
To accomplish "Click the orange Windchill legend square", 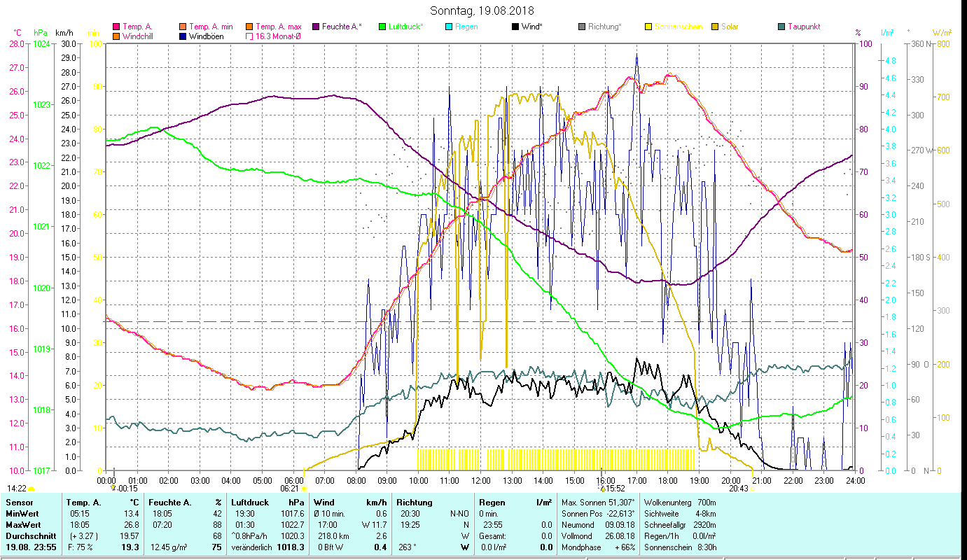I will click(116, 36).
